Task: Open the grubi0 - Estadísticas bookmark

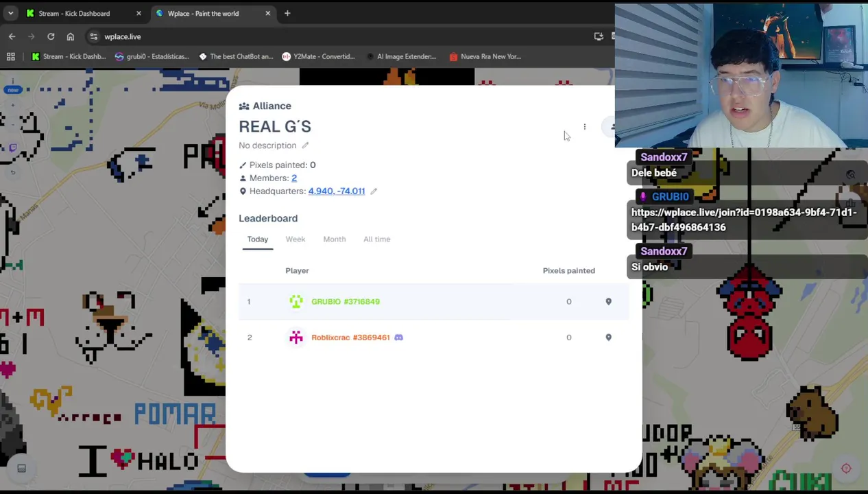Action: (x=152, y=56)
